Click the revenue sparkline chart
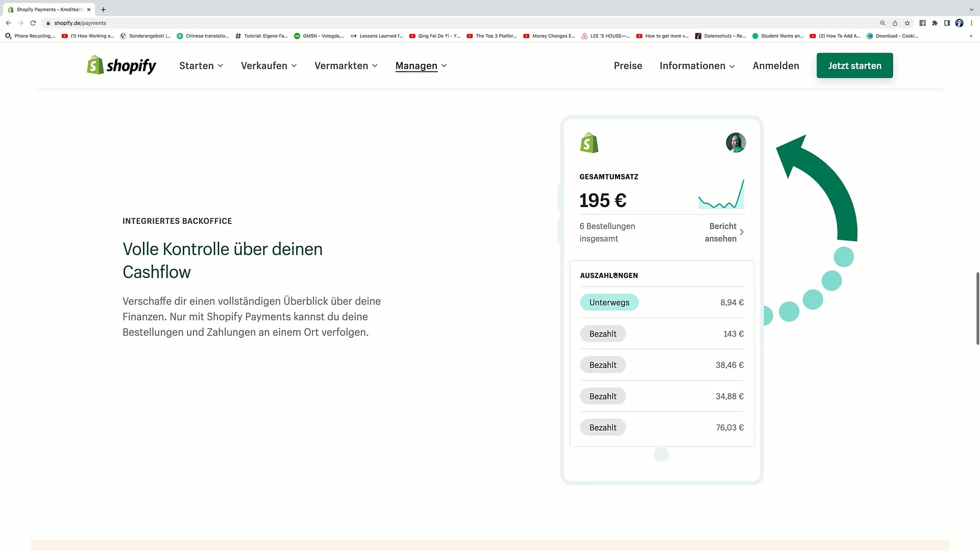Screen dimensions: 980x551 point(721,194)
